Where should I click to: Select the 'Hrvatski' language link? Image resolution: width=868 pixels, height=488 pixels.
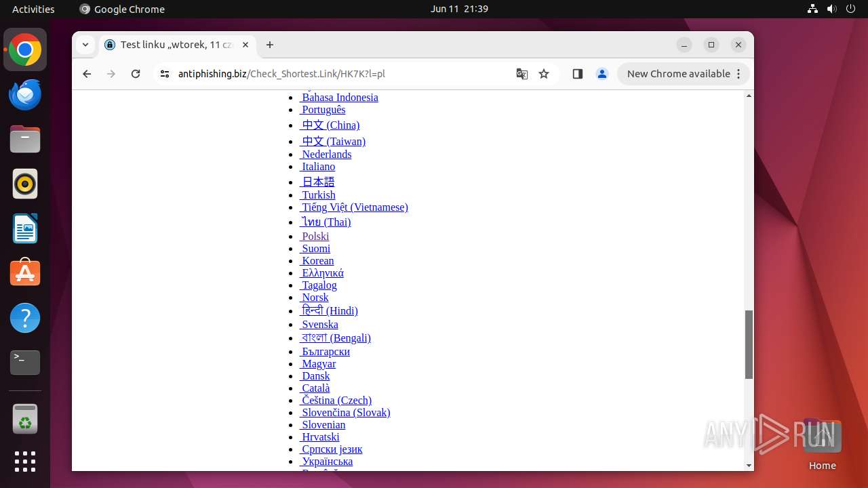(319, 437)
